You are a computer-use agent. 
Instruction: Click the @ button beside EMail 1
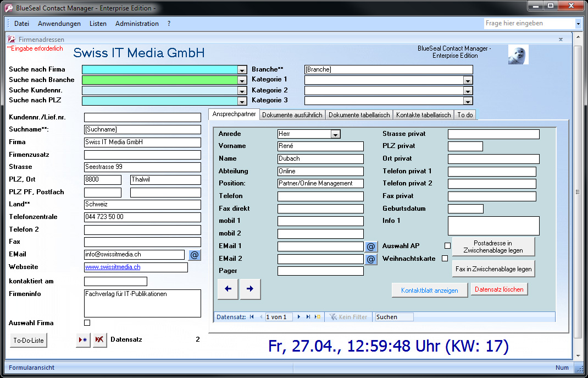tap(371, 246)
